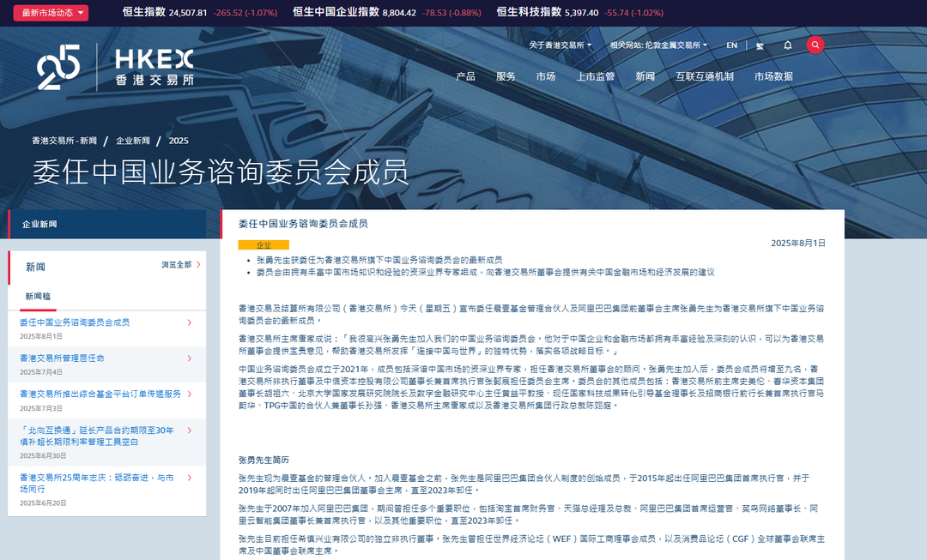Click the arrow next to 香港交易所管理层任命
Screen dimensions: 927x560
(x=189, y=358)
